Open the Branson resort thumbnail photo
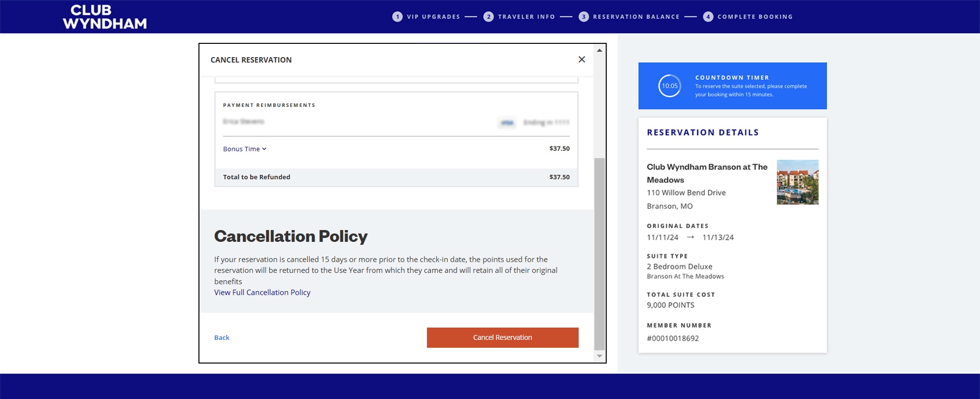Image resolution: width=980 pixels, height=399 pixels. pyautogui.click(x=797, y=182)
